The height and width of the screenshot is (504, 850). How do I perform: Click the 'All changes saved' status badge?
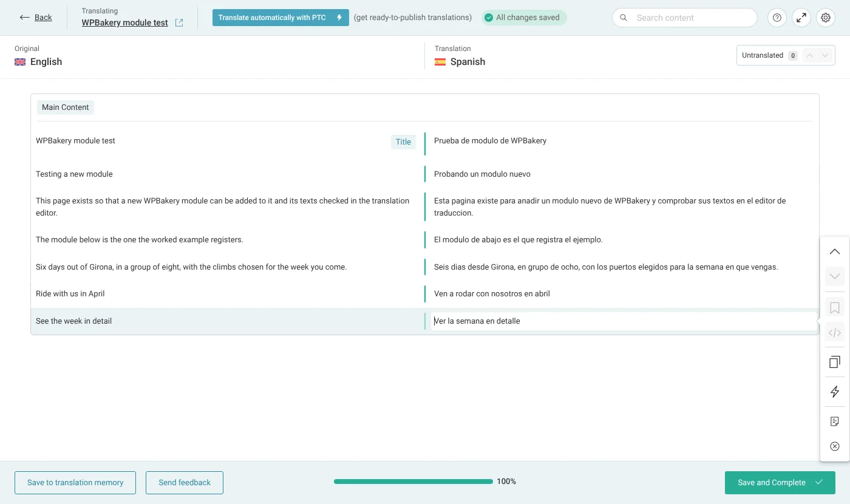[524, 18]
